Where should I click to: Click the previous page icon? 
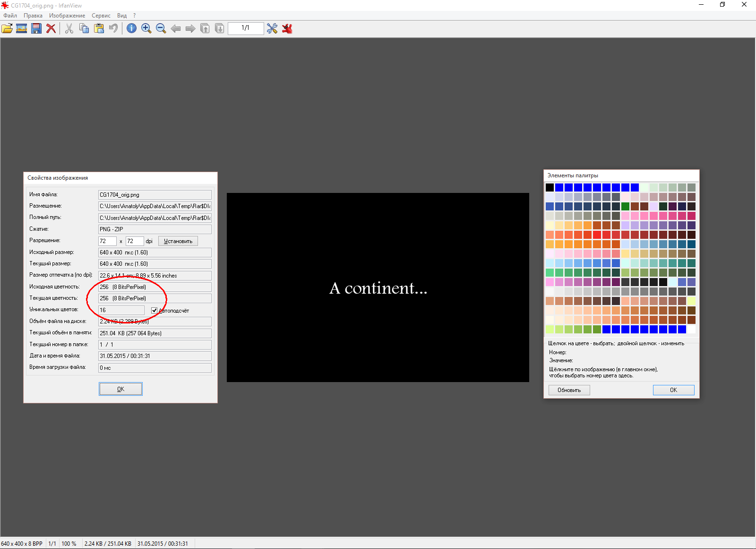pyautogui.click(x=205, y=28)
